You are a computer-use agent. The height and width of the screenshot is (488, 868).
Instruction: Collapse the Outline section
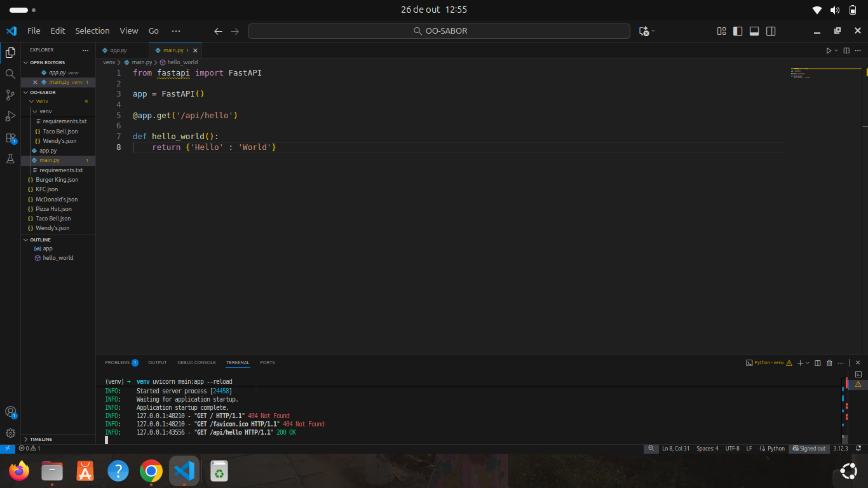pos(40,240)
